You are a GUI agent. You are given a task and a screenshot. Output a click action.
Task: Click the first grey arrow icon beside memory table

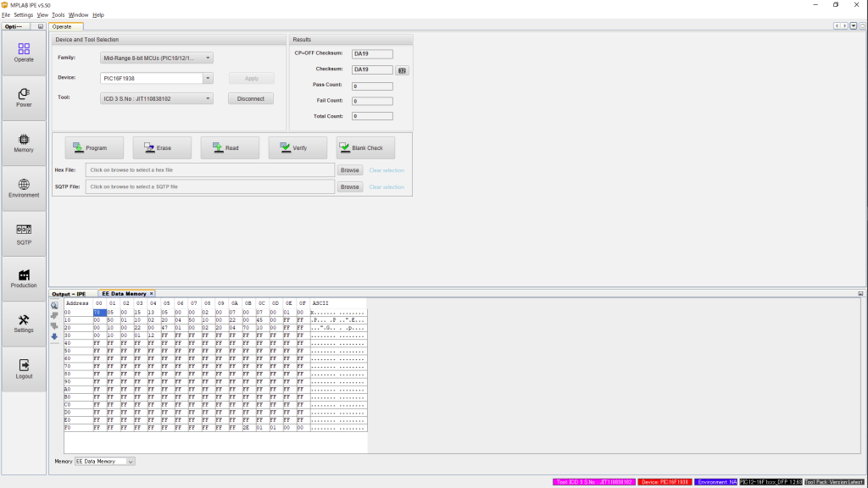(54, 315)
